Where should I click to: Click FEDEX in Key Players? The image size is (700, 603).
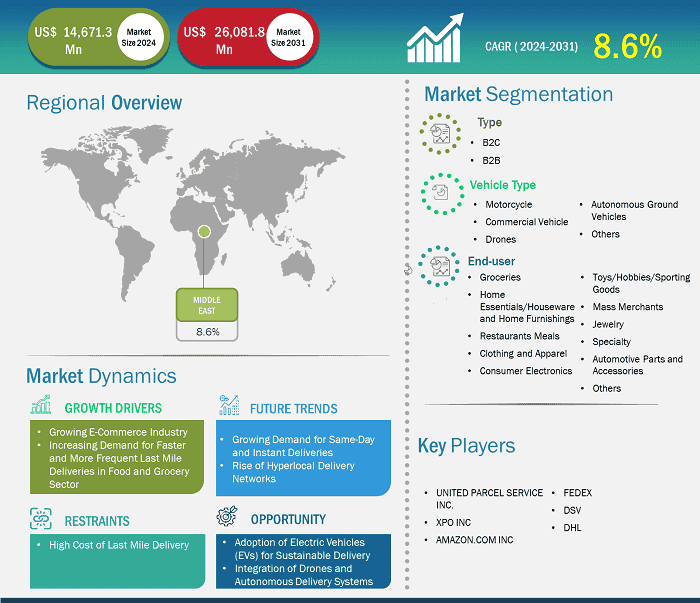[x=577, y=493]
